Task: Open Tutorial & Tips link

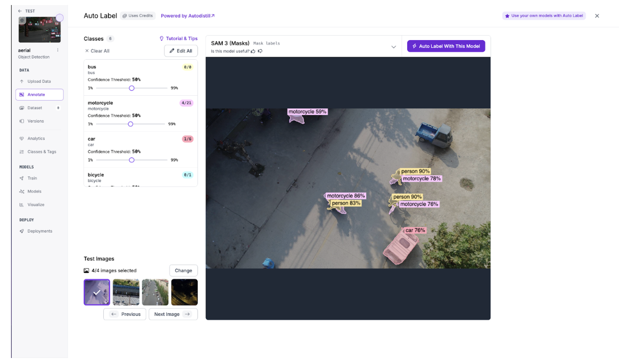Action: click(179, 39)
